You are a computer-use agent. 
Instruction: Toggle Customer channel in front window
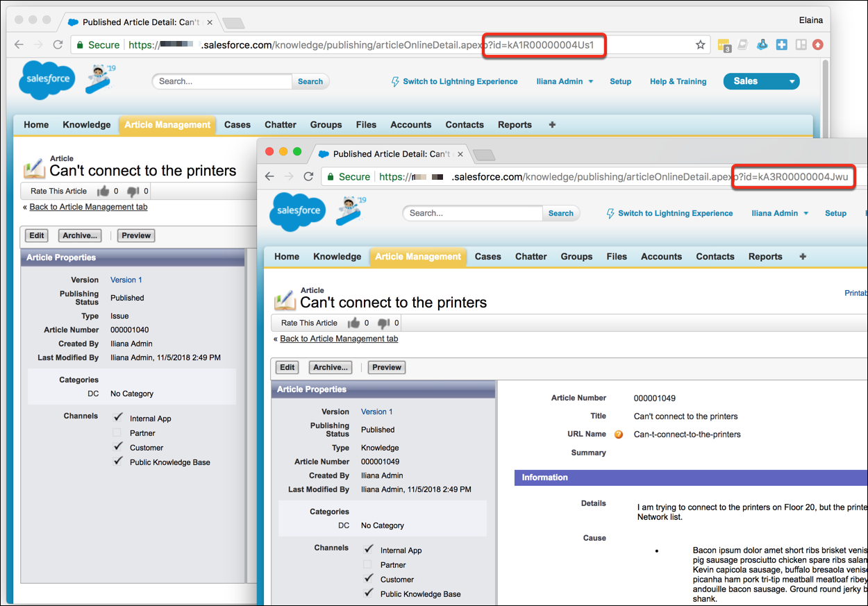point(367,579)
